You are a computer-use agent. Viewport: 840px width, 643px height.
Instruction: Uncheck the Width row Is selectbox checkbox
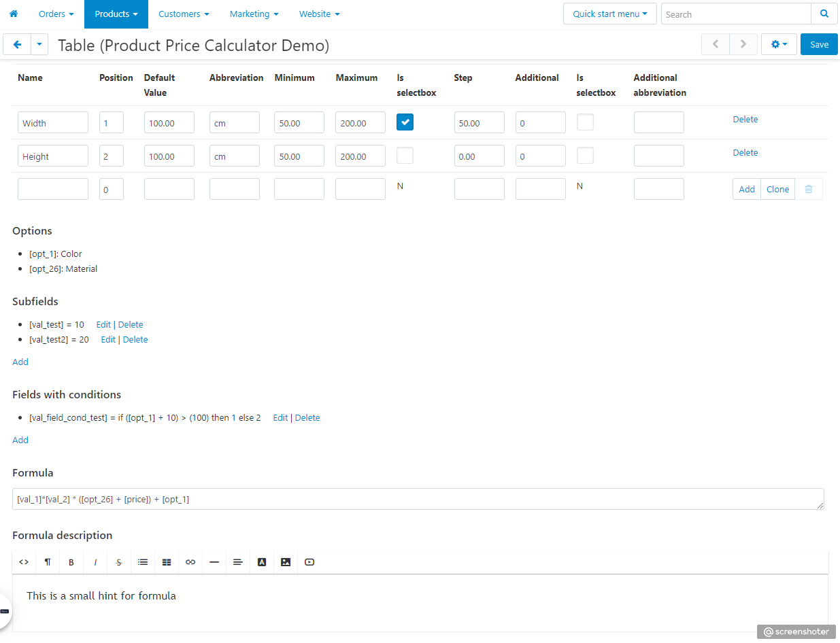pyautogui.click(x=405, y=122)
